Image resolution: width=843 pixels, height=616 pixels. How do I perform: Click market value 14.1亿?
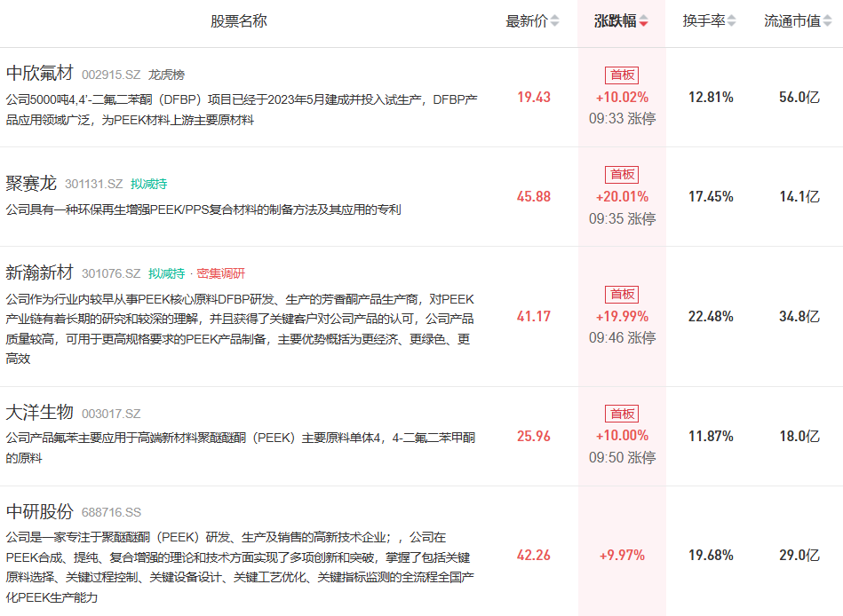pyautogui.click(x=799, y=196)
